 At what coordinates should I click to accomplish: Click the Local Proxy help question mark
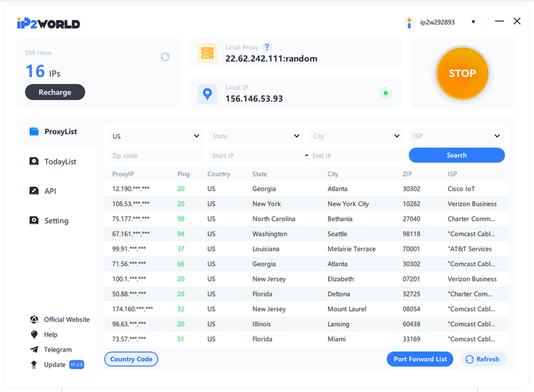(266, 47)
